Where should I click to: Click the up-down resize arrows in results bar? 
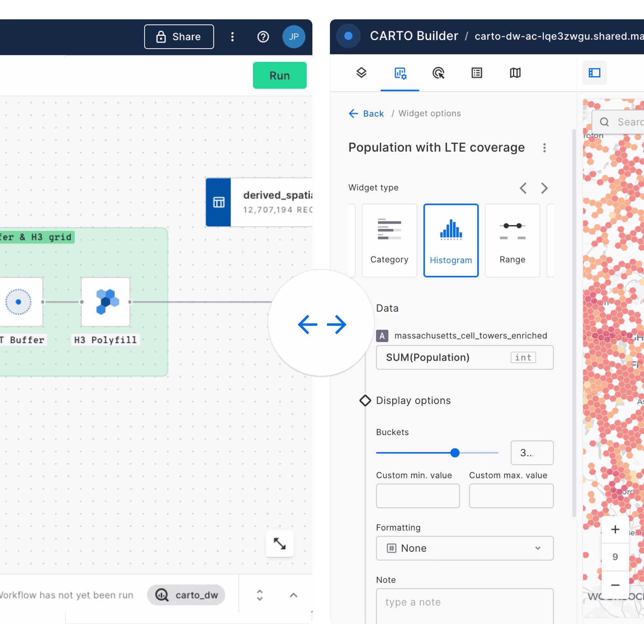[260, 595]
